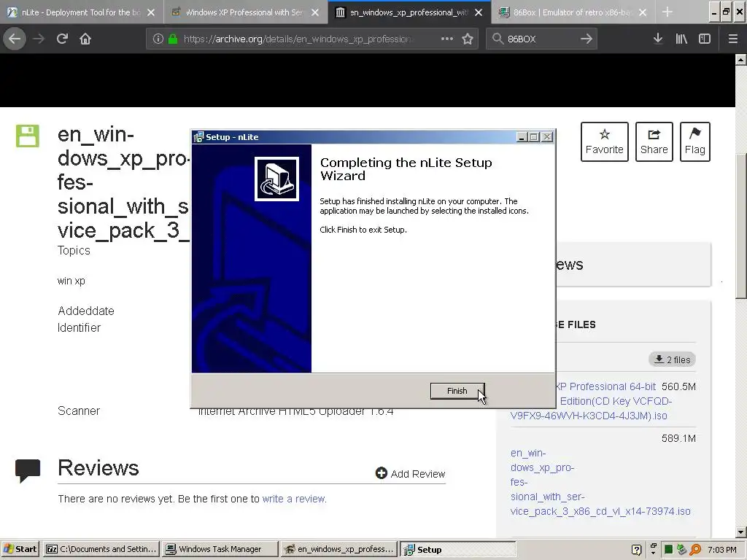This screenshot has width=747, height=560.
Task: Show site information icon in address bar
Action: click(x=158, y=39)
